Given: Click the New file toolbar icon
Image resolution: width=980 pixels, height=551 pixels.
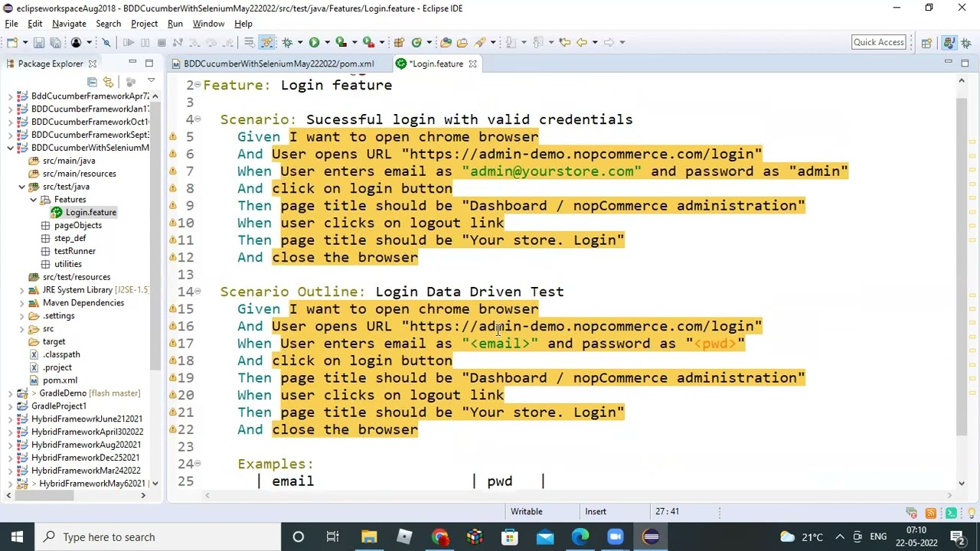Looking at the screenshot, I should click(12, 42).
